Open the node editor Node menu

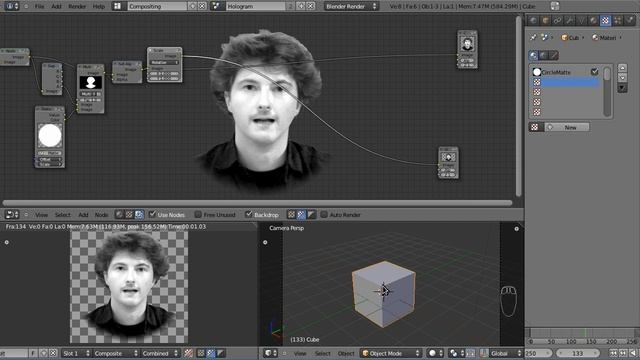click(101, 215)
